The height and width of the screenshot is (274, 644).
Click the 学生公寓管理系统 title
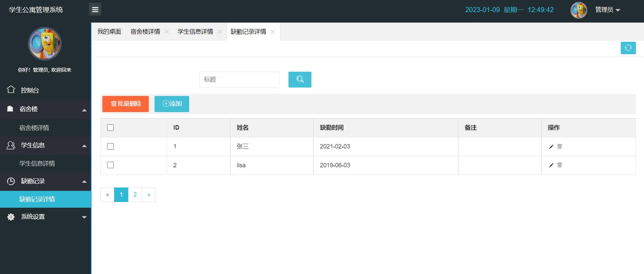(x=36, y=10)
